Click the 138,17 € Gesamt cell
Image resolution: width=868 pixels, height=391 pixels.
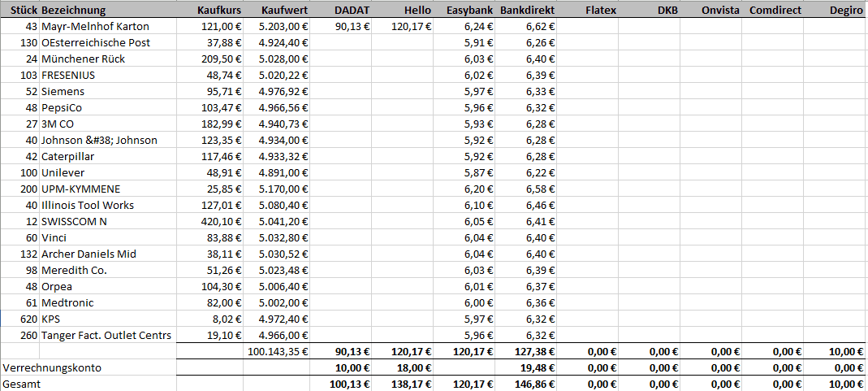click(x=403, y=384)
